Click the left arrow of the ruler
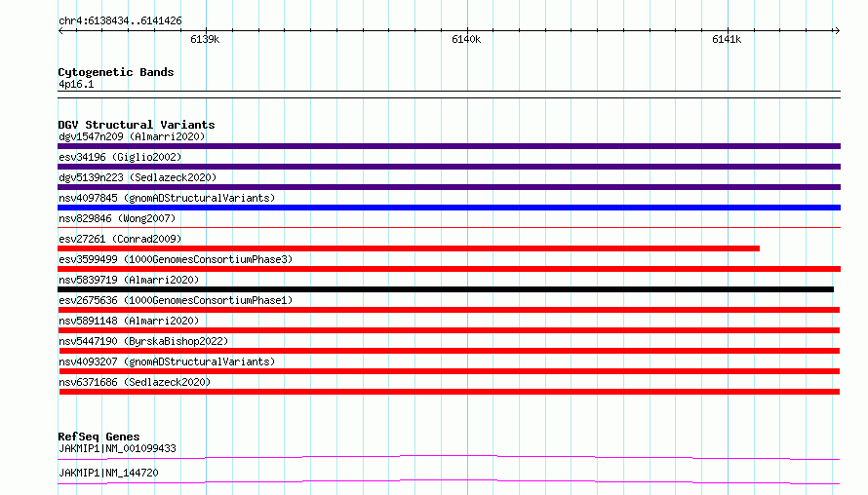The image size is (868, 495). pyautogui.click(x=60, y=31)
